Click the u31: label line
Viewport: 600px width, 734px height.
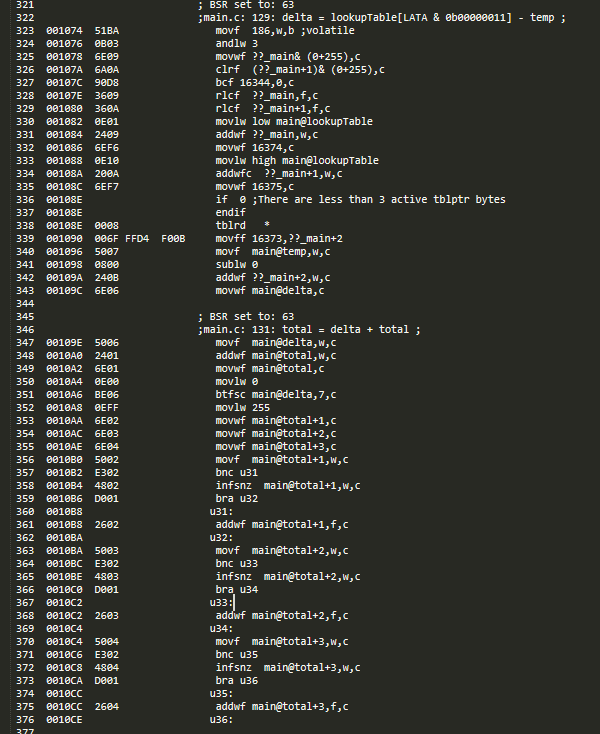click(221, 512)
